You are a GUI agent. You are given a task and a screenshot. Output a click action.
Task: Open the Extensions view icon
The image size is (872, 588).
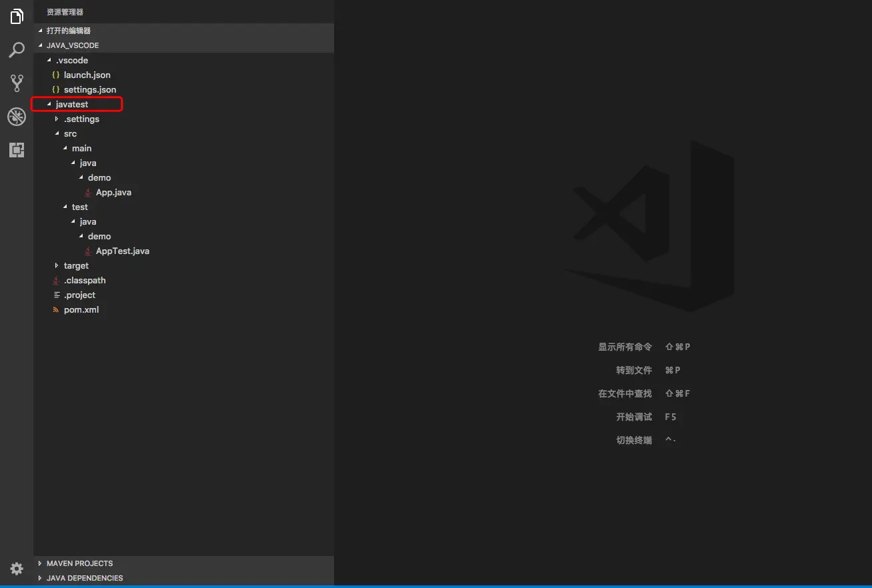17,150
